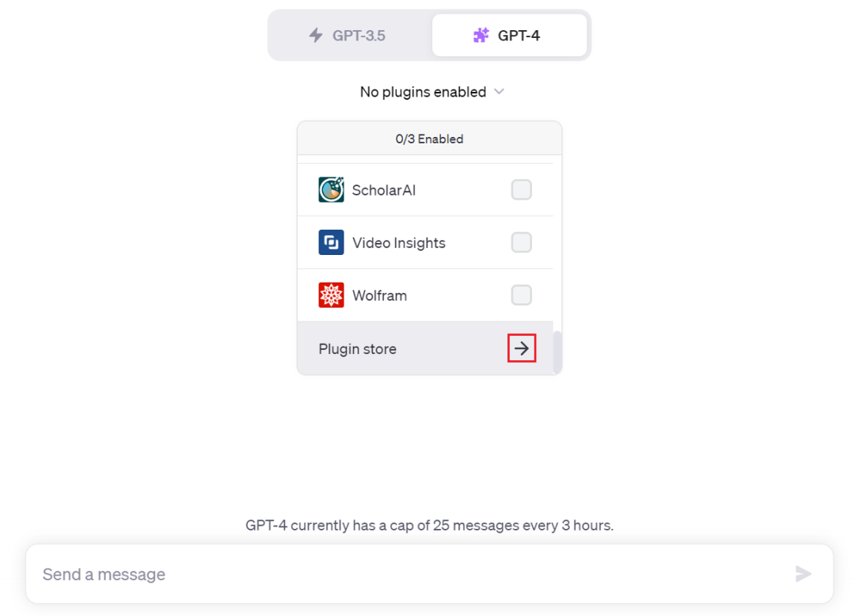Image resolution: width=855 pixels, height=616 pixels.
Task: Select the GPT-4 model tab
Action: [509, 35]
